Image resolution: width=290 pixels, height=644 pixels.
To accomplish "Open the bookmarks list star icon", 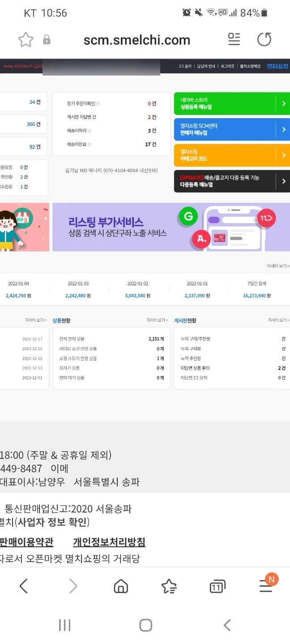I will click(x=169, y=586).
